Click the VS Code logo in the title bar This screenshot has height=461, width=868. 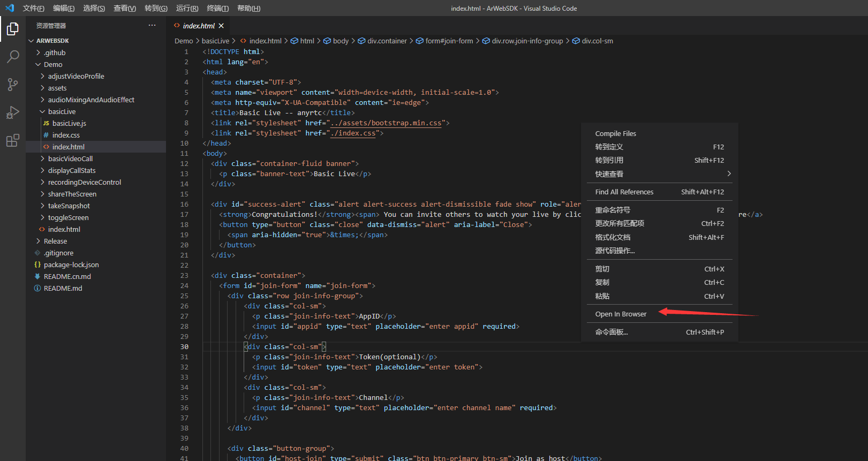pos(10,8)
